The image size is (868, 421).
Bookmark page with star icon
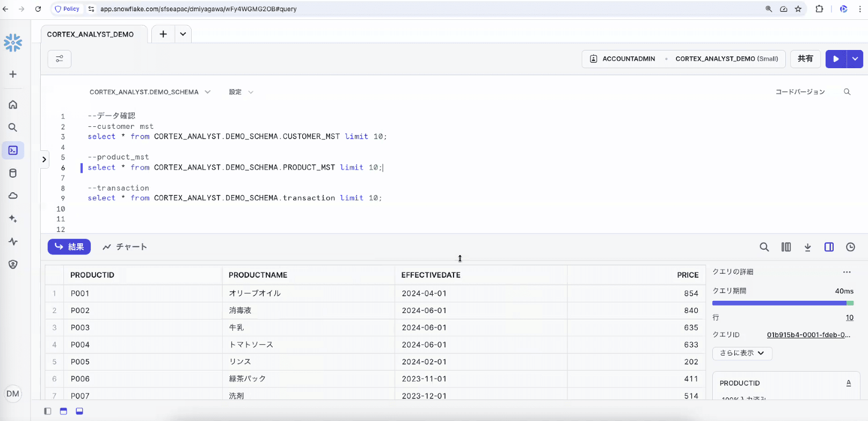798,9
